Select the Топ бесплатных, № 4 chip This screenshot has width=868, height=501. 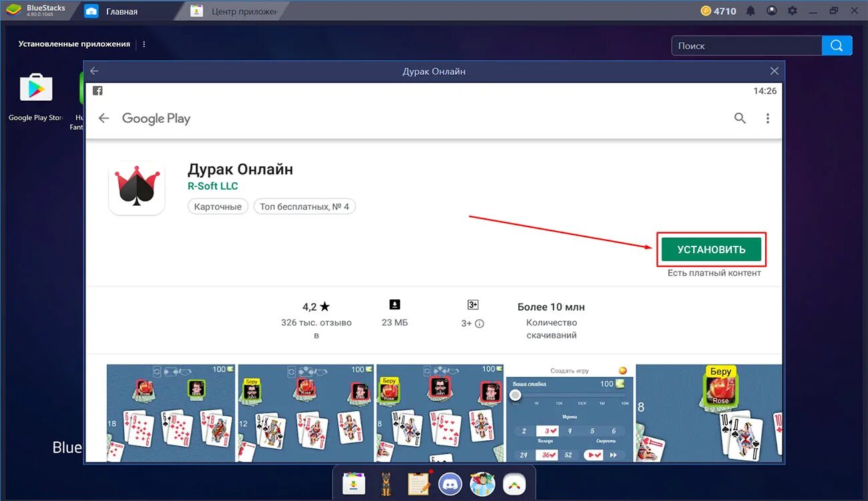304,206
